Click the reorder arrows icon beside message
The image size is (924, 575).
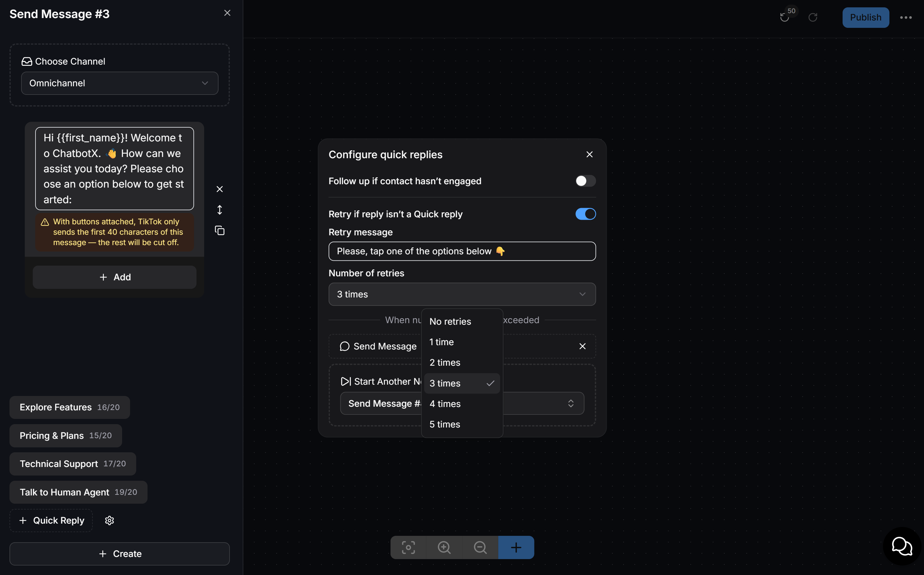point(219,210)
